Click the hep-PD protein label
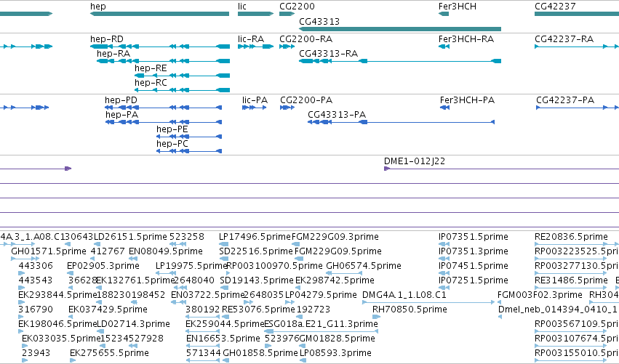The width and height of the screenshot is (619, 364). pos(121,100)
